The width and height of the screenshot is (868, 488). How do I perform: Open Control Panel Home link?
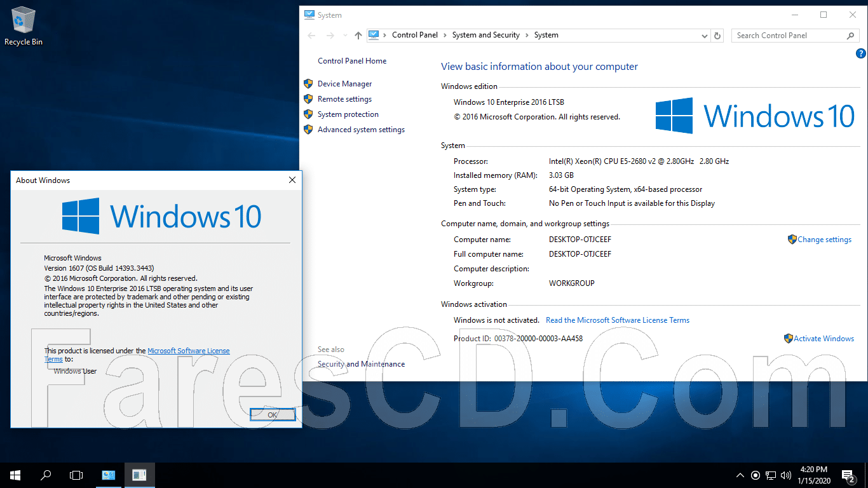click(352, 61)
